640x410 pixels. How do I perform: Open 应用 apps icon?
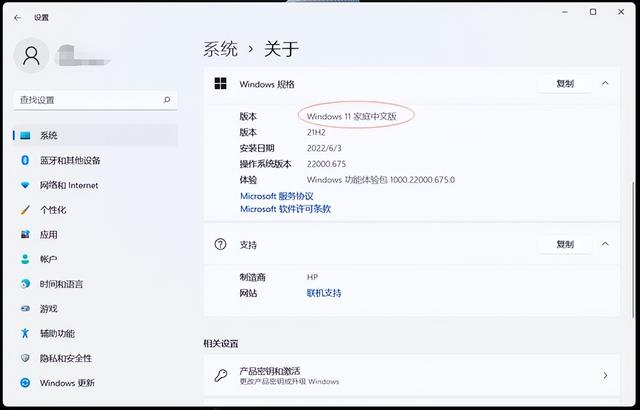25,235
